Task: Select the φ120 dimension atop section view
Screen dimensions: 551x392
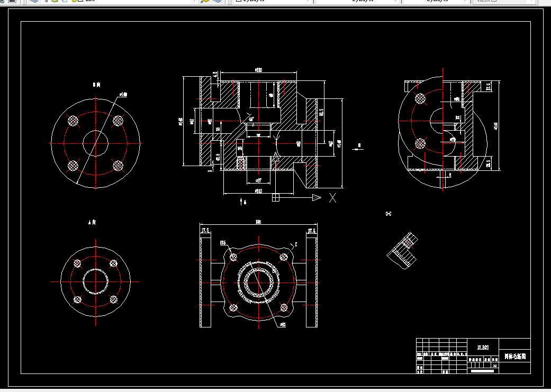Action: [258, 70]
